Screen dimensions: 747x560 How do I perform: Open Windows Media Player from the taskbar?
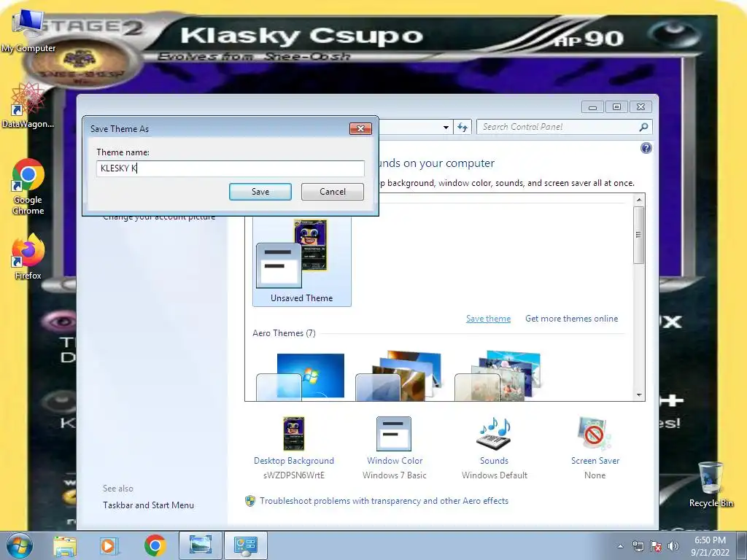[109, 545]
